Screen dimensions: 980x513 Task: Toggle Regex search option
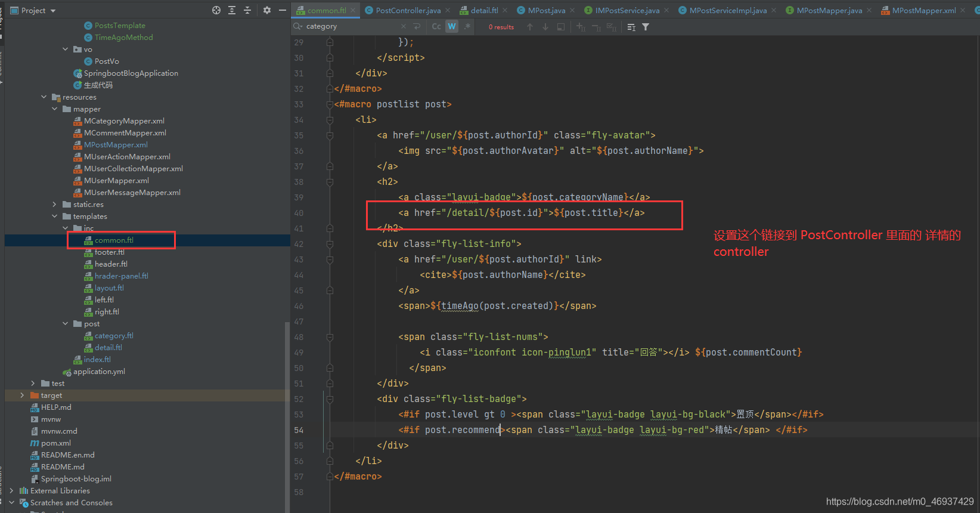[x=467, y=26]
